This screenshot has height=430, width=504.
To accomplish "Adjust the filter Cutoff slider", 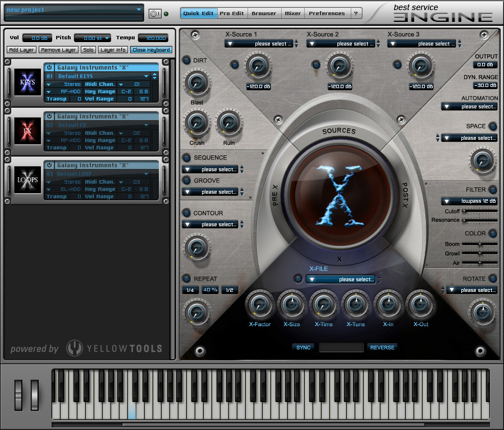I will coord(479,211).
